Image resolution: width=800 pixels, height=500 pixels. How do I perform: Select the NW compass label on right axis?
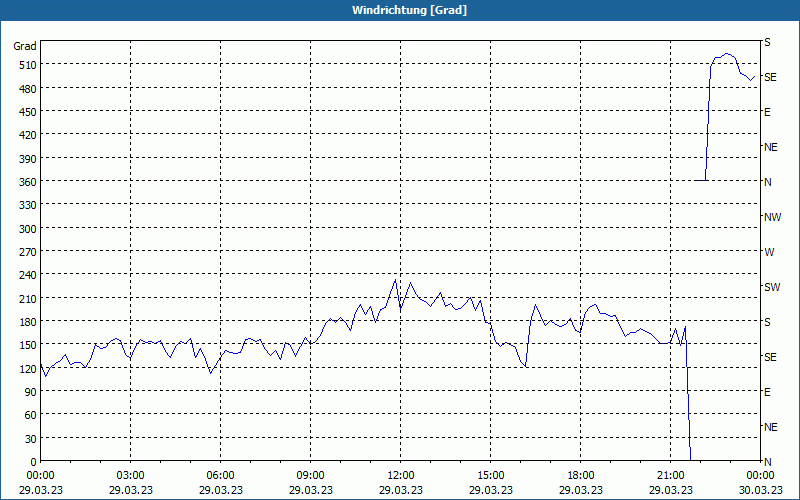pyautogui.click(x=772, y=217)
